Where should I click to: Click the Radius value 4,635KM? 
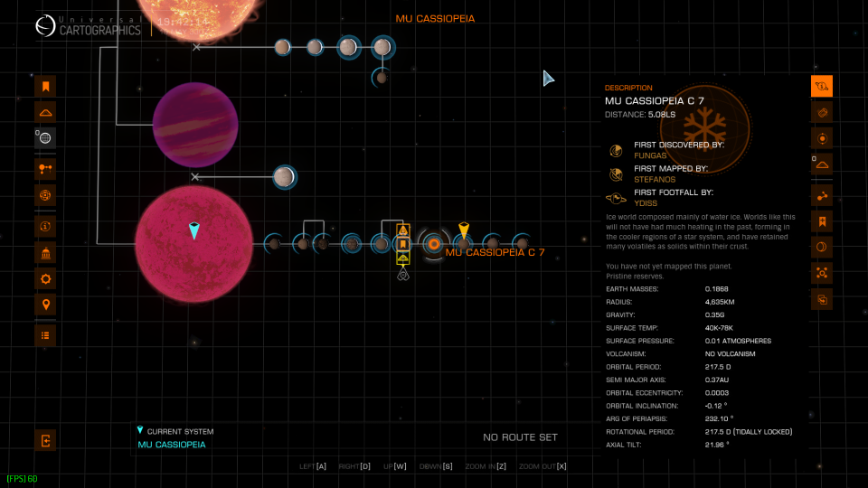pyautogui.click(x=720, y=302)
